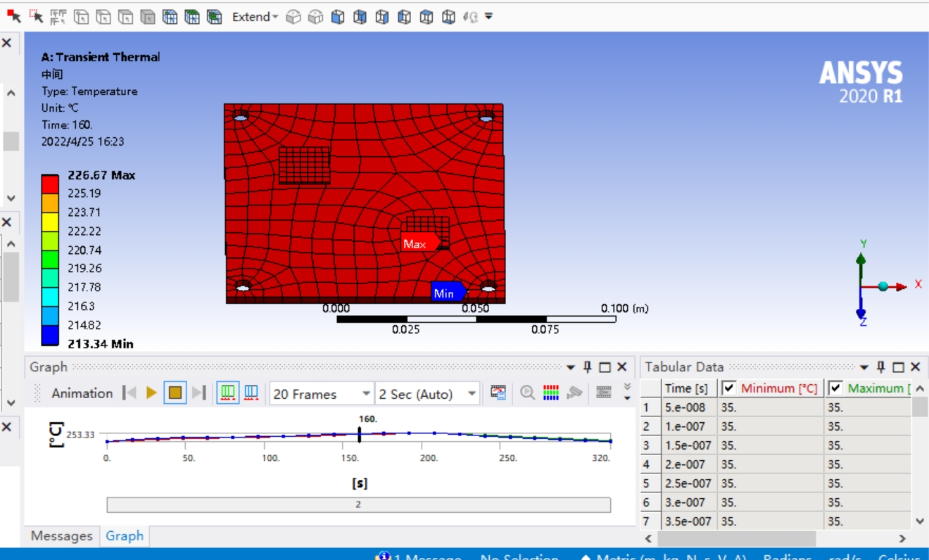Toggle Graph panel auto-hide pin
This screenshot has height=560, width=929.
pos(588,367)
